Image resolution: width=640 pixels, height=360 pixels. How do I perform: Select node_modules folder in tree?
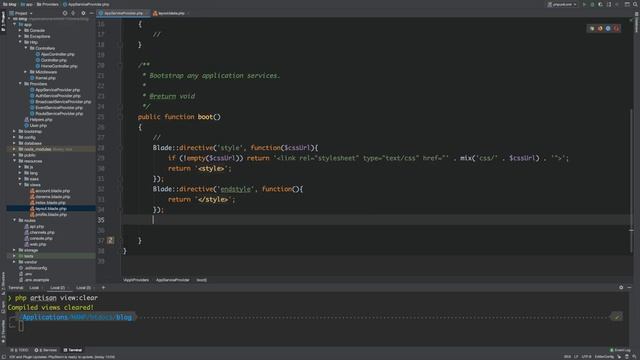click(37, 149)
